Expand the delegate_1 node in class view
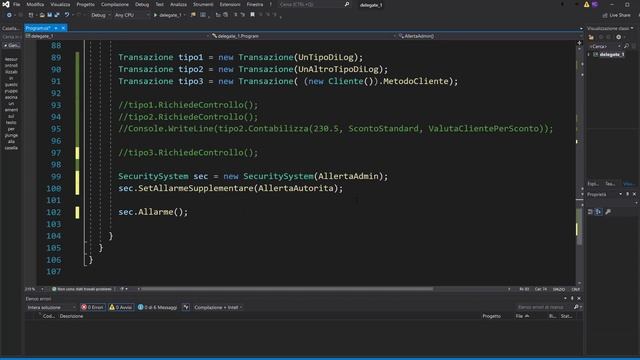640x360 pixels. coord(589,54)
